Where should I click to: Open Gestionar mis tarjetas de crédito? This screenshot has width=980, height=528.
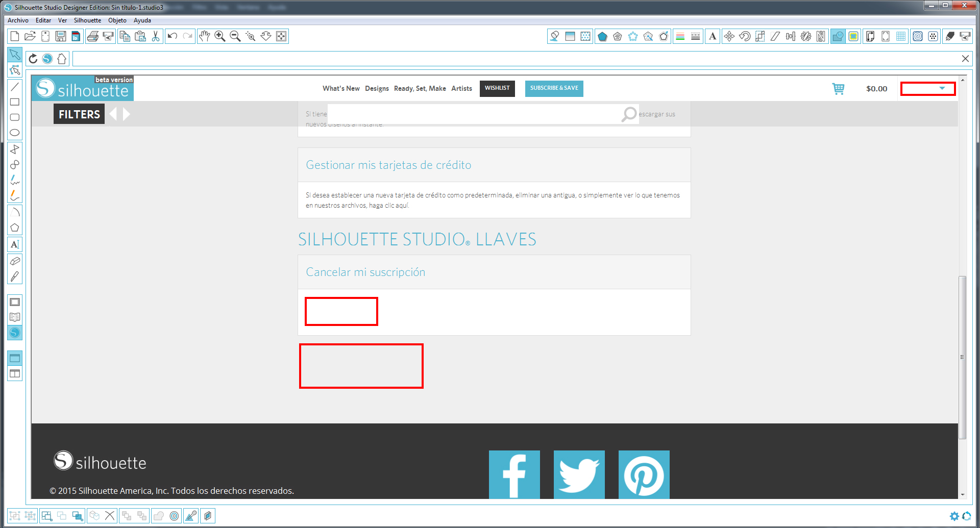pos(388,165)
